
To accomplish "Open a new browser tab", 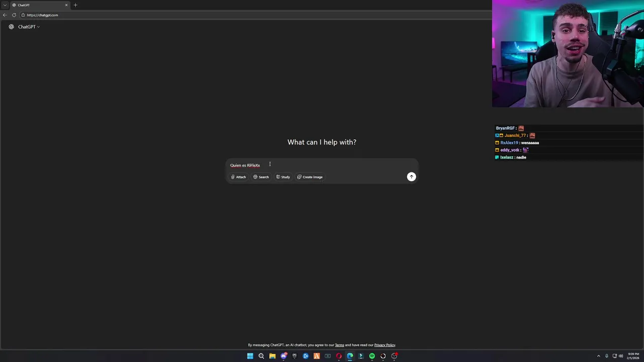I will pos(75,5).
